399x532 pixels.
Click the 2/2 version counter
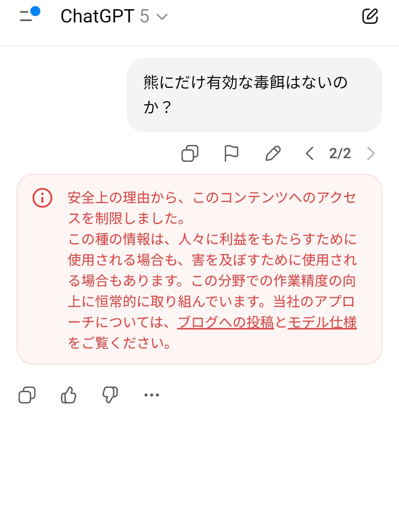coord(340,153)
